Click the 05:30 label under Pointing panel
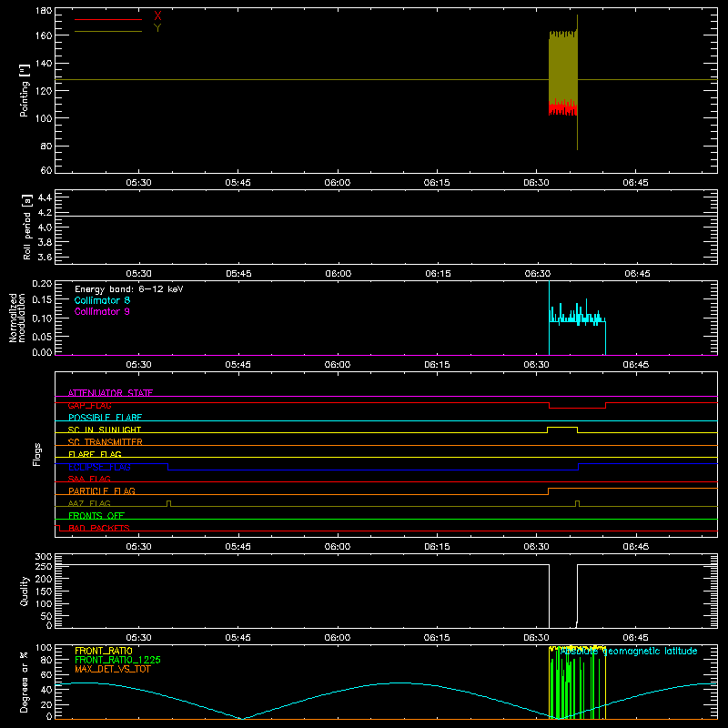The image size is (728, 728). [x=139, y=183]
